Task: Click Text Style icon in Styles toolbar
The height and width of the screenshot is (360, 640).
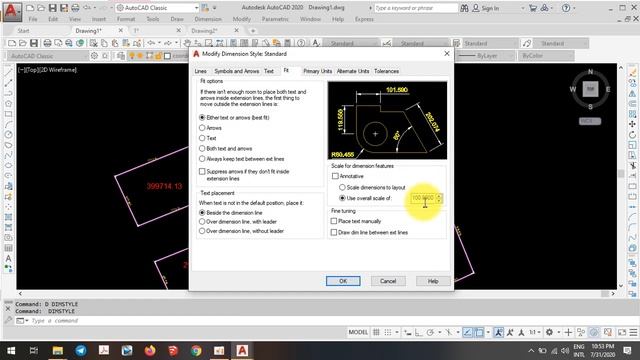Action: pyautogui.click(x=316, y=43)
